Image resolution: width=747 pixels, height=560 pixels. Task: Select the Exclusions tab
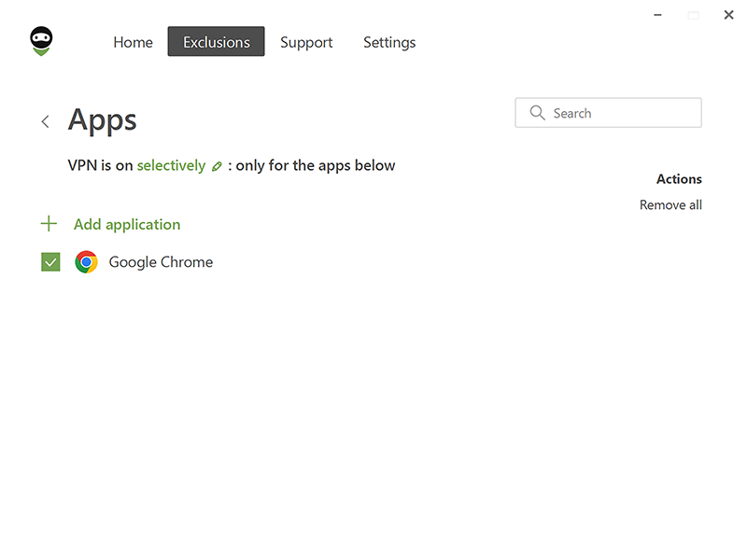(x=216, y=41)
